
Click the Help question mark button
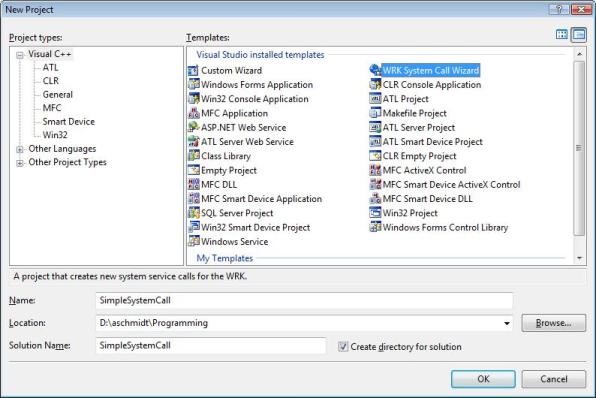pos(559,9)
